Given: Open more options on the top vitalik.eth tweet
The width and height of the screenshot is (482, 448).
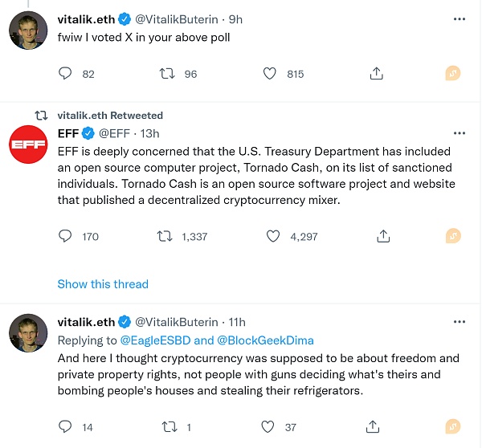Looking at the screenshot, I should 460,19.
